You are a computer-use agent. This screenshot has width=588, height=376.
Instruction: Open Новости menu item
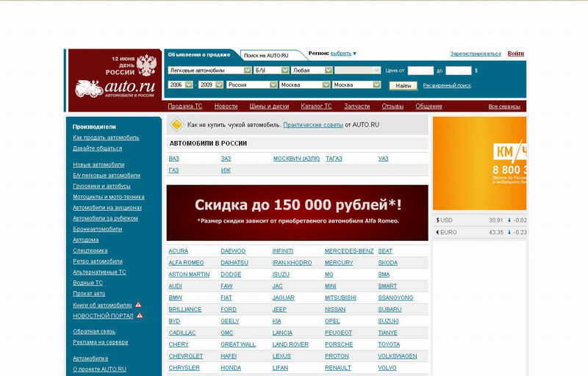(226, 106)
